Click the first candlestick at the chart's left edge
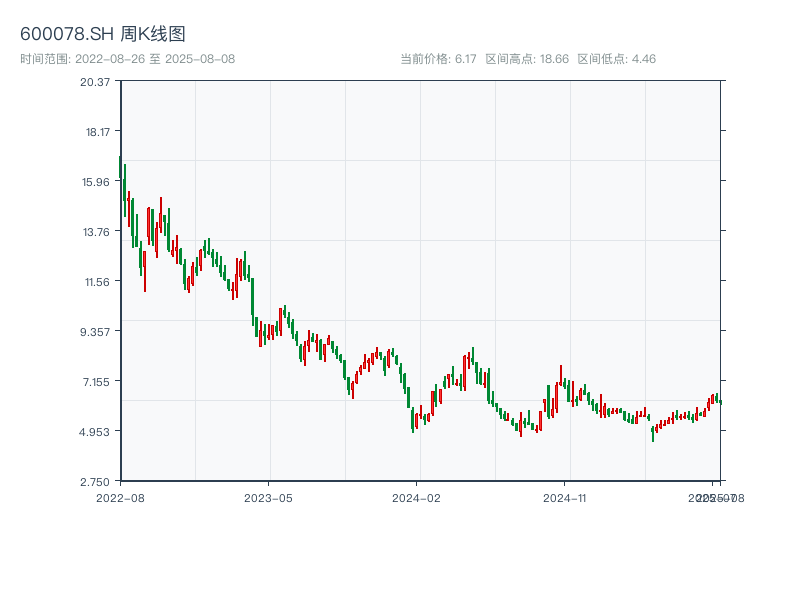Screen dimensions: 800x600 [x=121, y=170]
